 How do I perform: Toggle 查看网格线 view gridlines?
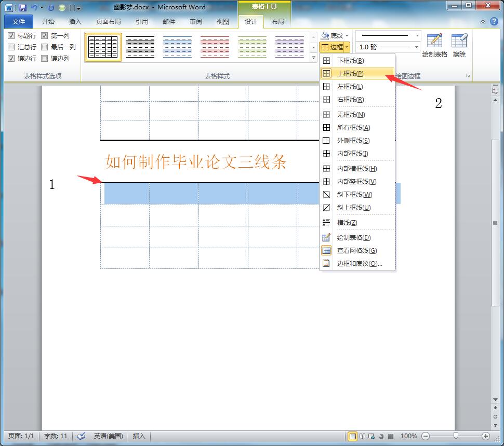click(x=357, y=250)
